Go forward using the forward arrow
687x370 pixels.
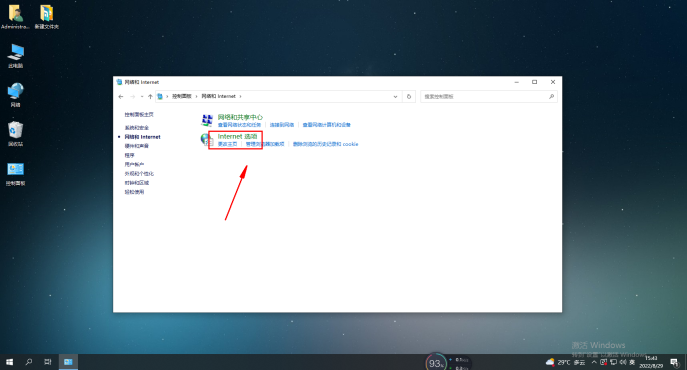point(133,96)
